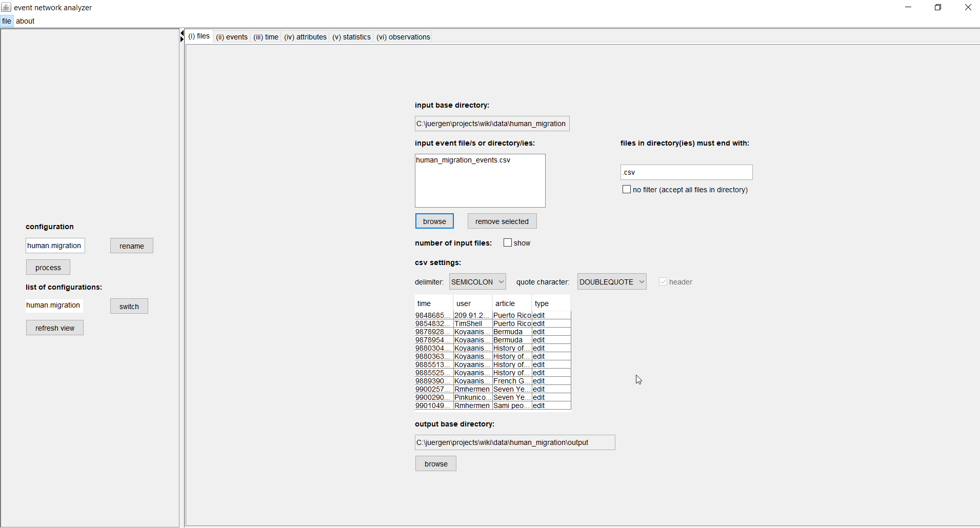Toggle the header checkbox
980x528 pixels.
click(663, 282)
